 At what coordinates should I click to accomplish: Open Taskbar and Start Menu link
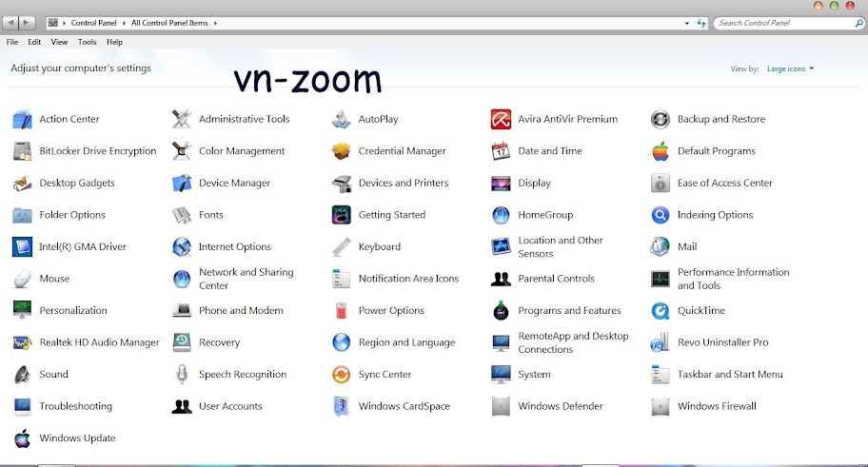tap(730, 375)
